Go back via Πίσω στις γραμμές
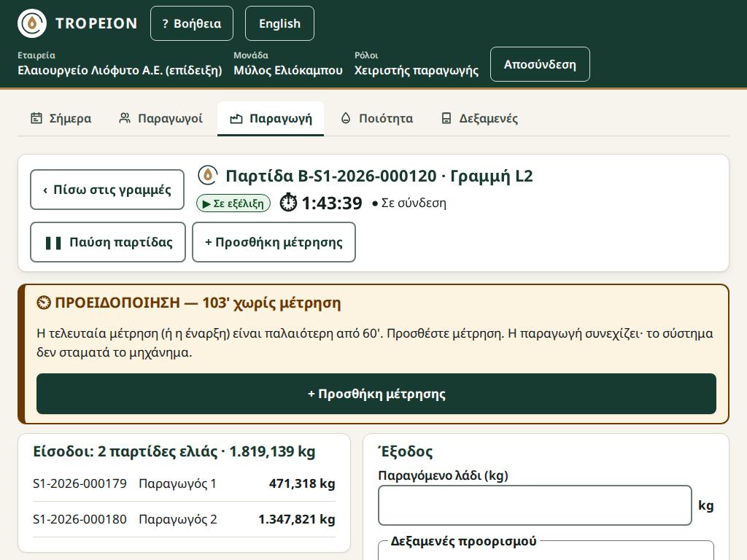 tap(107, 190)
